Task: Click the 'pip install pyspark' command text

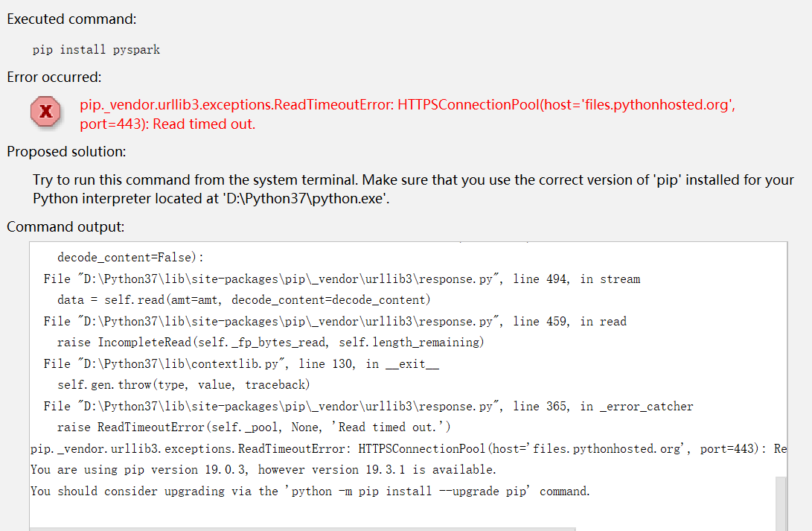Action: pyautogui.click(x=96, y=50)
